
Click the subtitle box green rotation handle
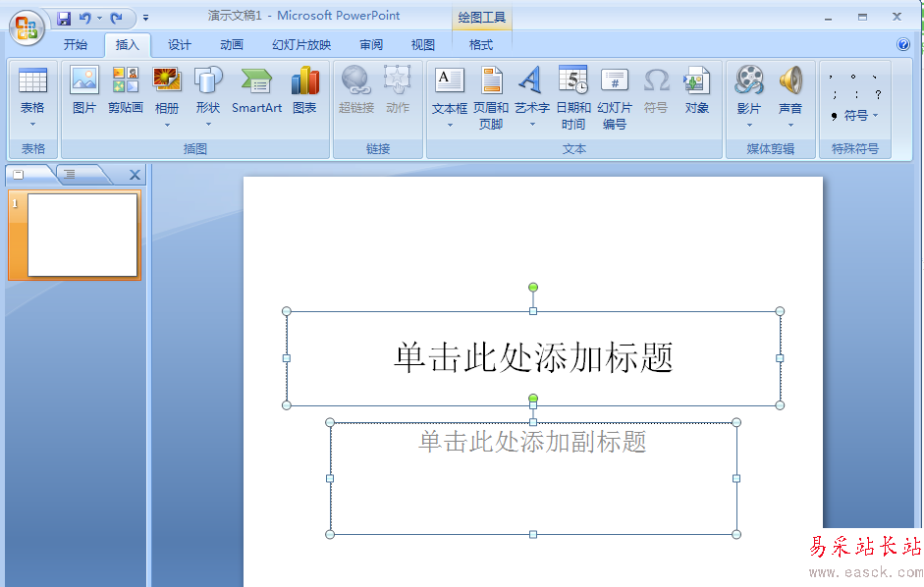pyautogui.click(x=533, y=399)
